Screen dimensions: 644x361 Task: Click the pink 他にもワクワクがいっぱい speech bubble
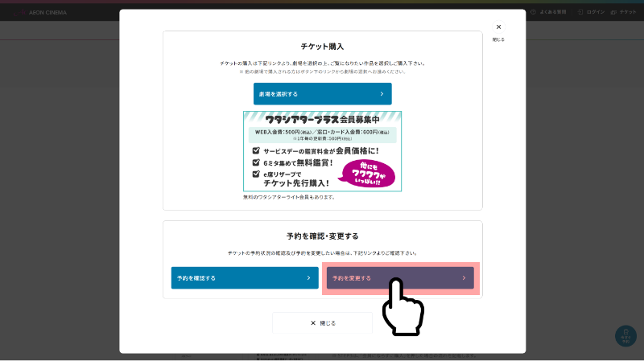[367, 174]
